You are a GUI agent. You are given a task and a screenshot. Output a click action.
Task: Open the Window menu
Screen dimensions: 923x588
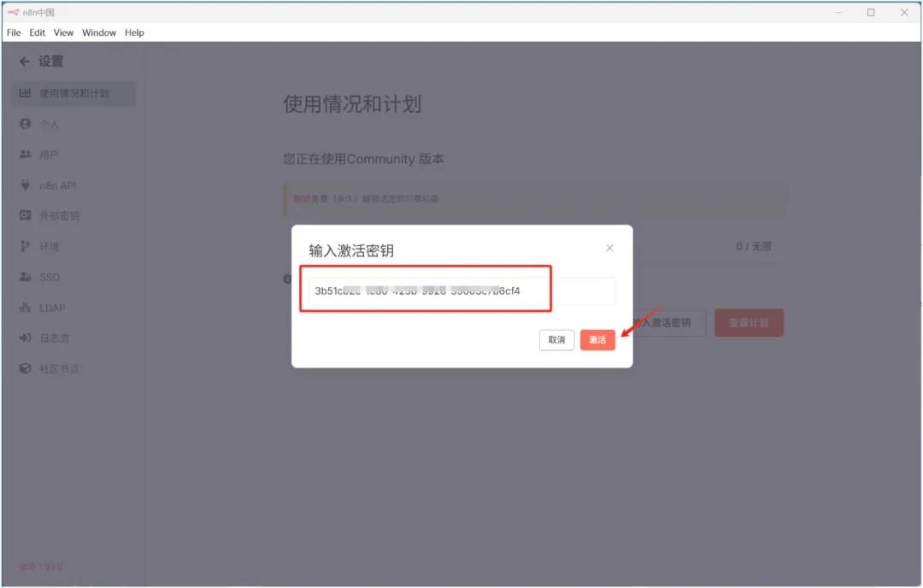pos(99,32)
